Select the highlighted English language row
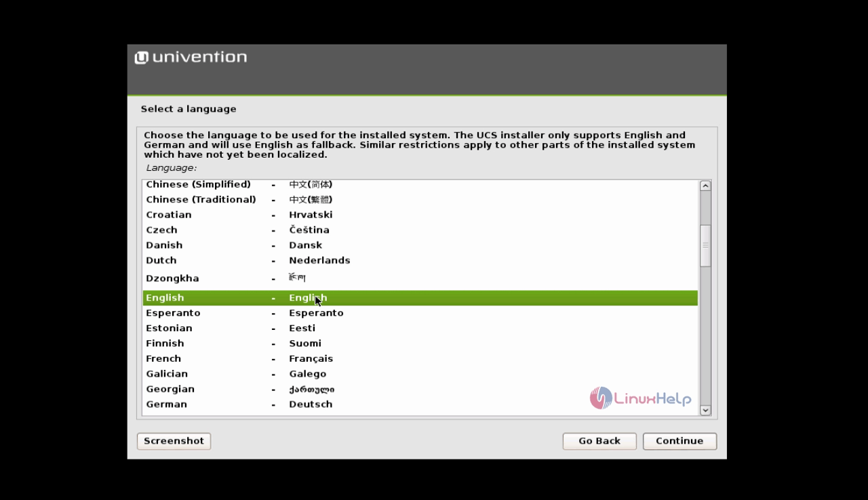 pyautogui.click(x=420, y=298)
